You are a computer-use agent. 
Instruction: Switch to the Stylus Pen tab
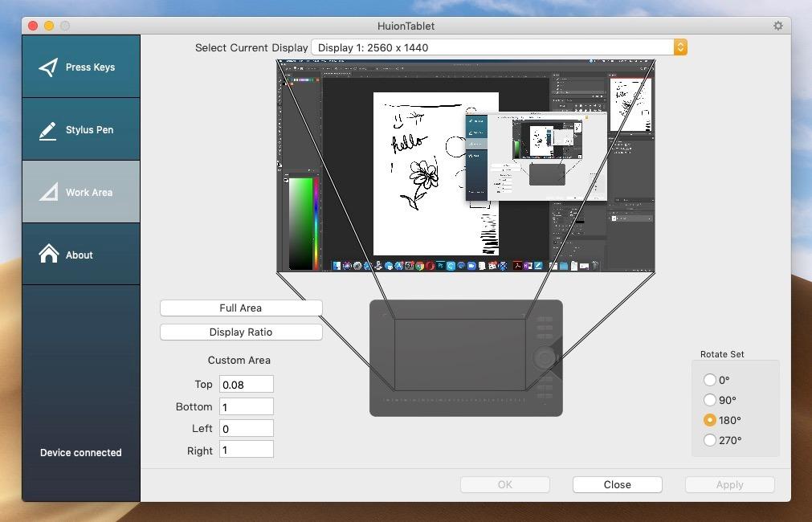pos(89,130)
